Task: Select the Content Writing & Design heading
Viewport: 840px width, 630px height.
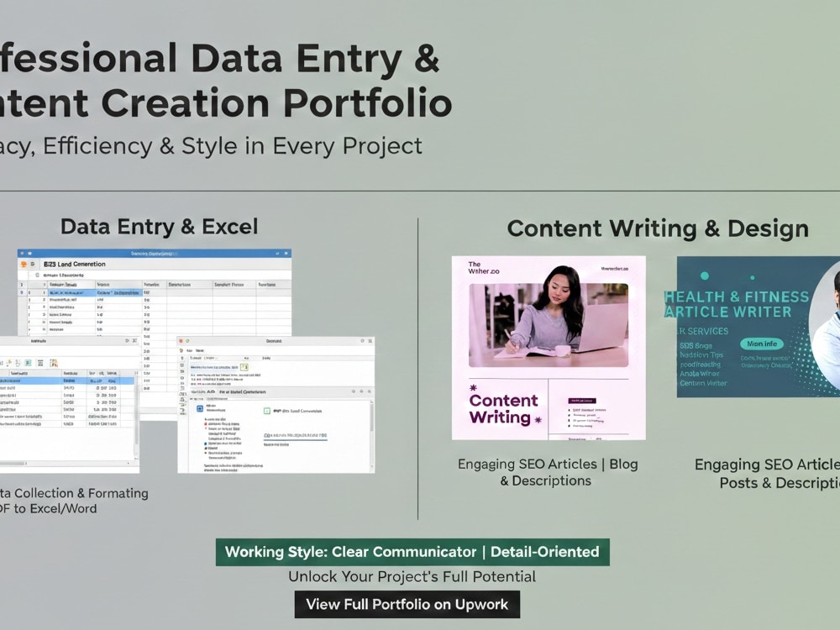Action: [658, 228]
